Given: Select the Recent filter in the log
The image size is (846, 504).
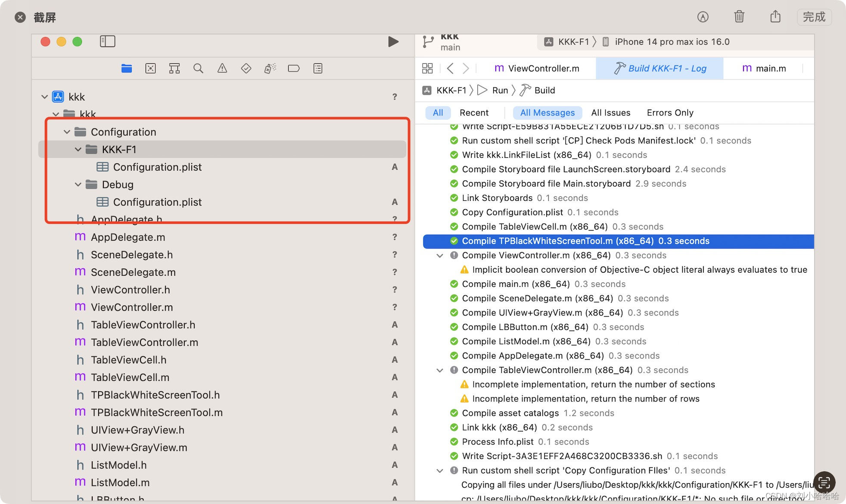Looking at the screenshot, I should pos(474,112).
